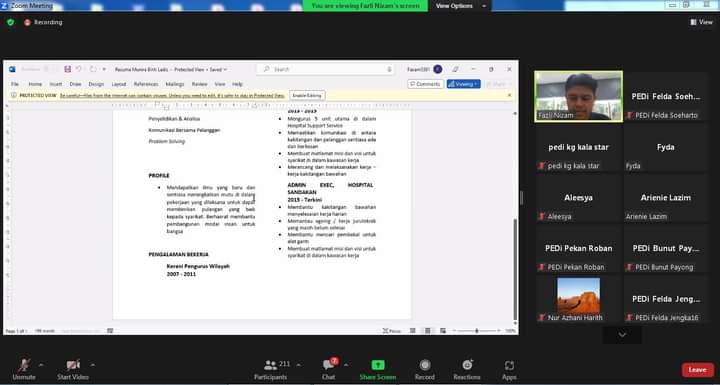
Task: Open the Chat panel
Action: pos(328,365)
